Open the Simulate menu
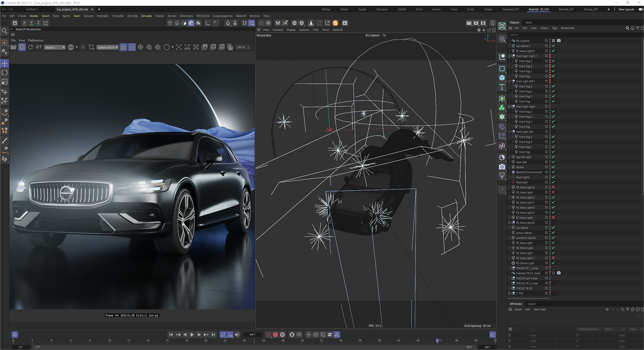The image size is (644, 350). 146,16
